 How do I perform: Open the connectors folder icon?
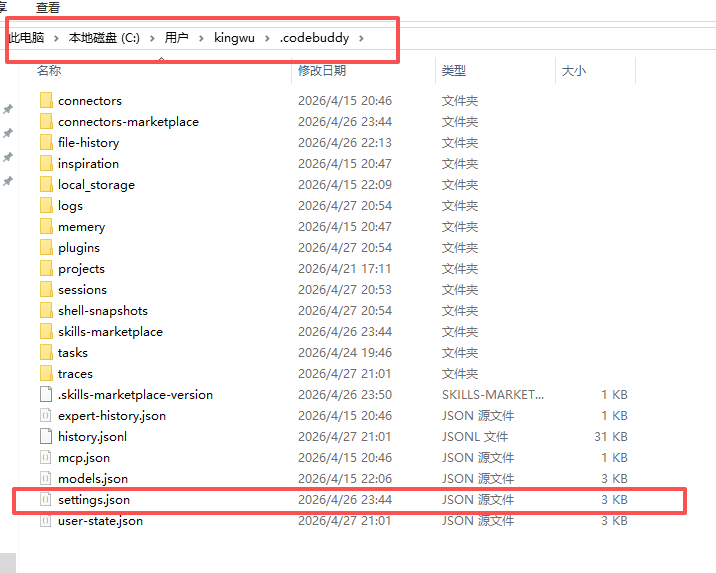pyautogui.click(x=46, y=100)
